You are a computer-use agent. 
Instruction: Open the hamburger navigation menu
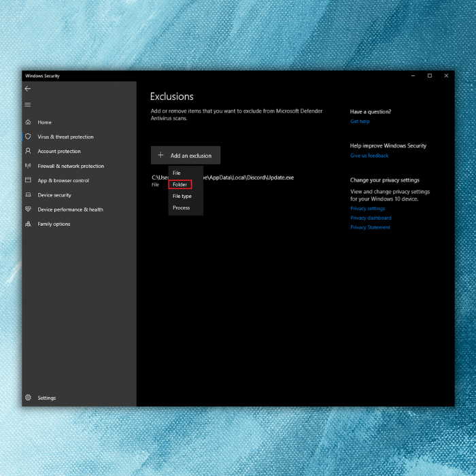28,105
